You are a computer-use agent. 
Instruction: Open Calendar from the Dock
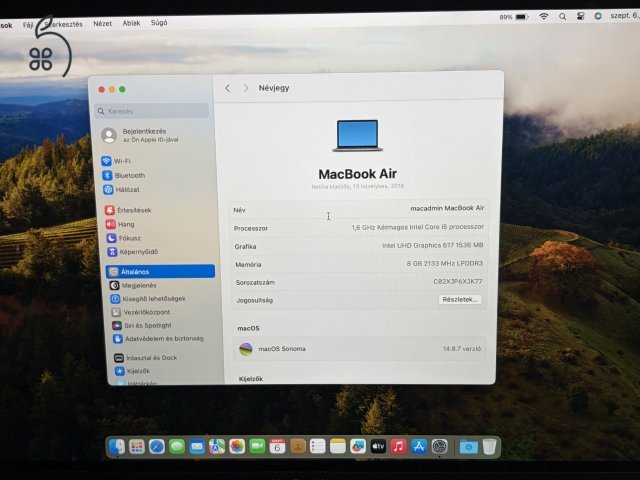[x=277, y=447]
